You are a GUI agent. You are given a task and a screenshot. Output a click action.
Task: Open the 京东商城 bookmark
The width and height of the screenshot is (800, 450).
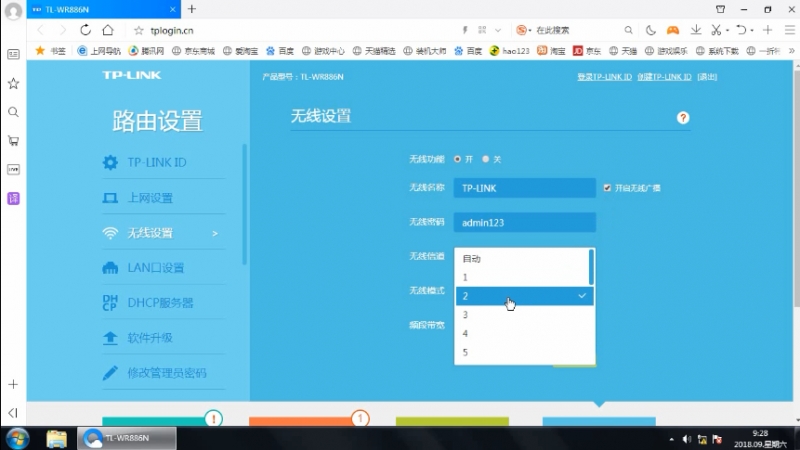[193, 51]
